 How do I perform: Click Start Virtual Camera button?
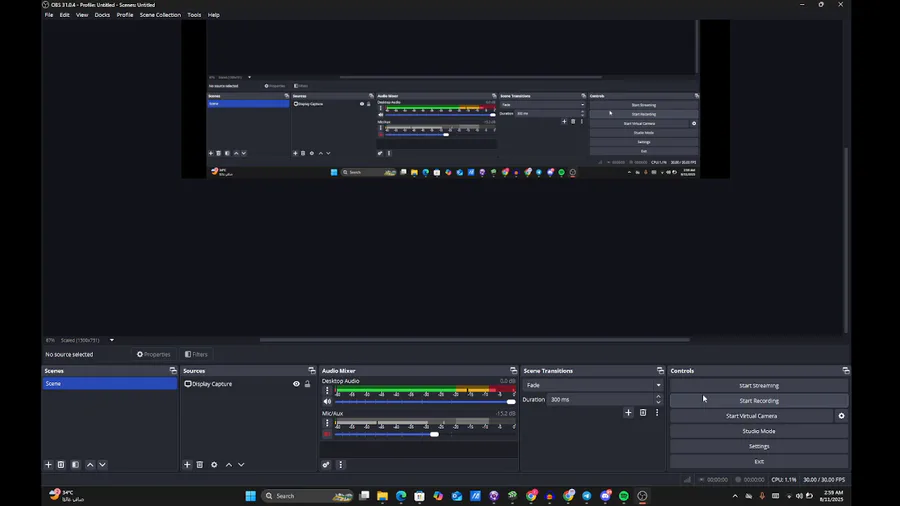[x=751, y=416]
